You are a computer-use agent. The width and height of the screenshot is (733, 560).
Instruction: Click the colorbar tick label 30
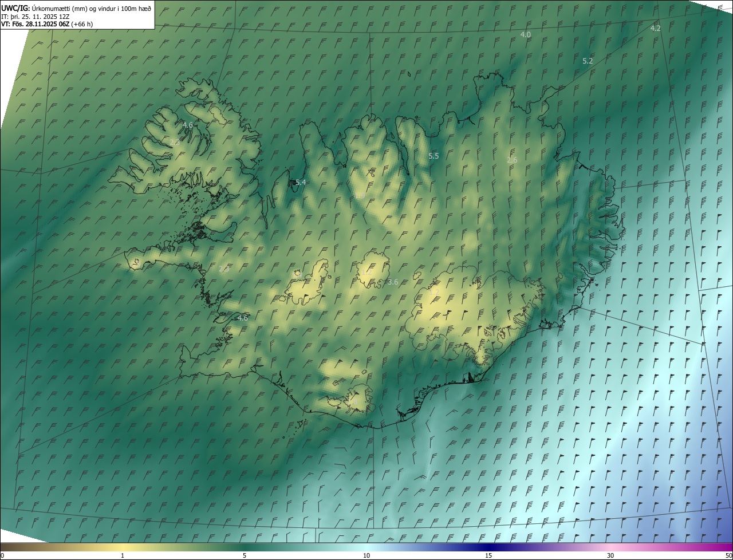point(610,555)
